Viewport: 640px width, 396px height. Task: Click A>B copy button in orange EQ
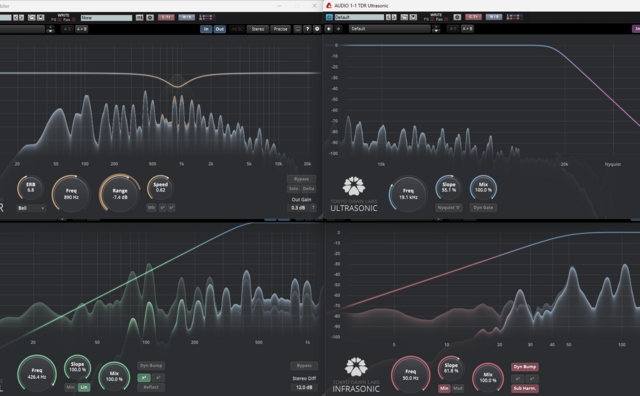point(82,29)
